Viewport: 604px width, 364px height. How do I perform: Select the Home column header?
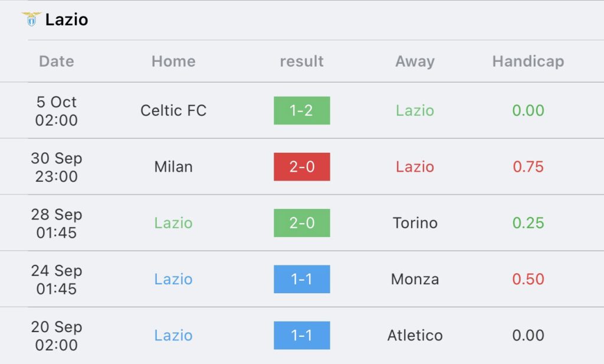click(173, 61)
